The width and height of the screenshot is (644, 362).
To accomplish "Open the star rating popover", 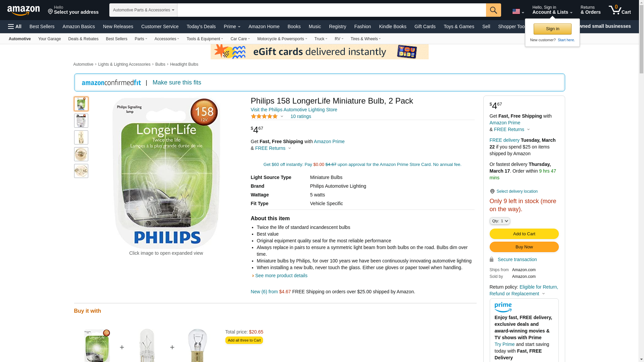I will pos(267,116).
